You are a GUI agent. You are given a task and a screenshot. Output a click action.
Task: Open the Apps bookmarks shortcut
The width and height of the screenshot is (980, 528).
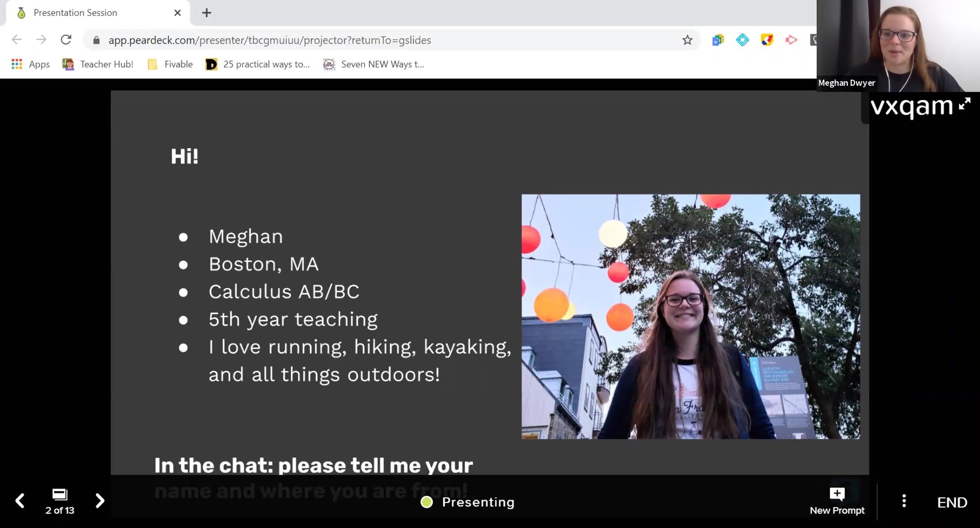point(31,64)
